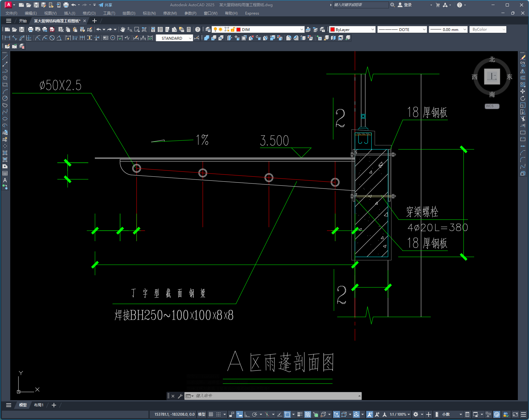529x420 pixels.
Task: Open the 标注(N) menu
Action: coord(149,13)
